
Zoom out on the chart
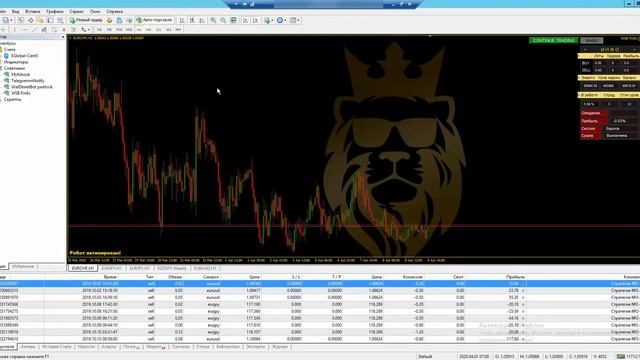pyautogui.click(x=223, y=20)
